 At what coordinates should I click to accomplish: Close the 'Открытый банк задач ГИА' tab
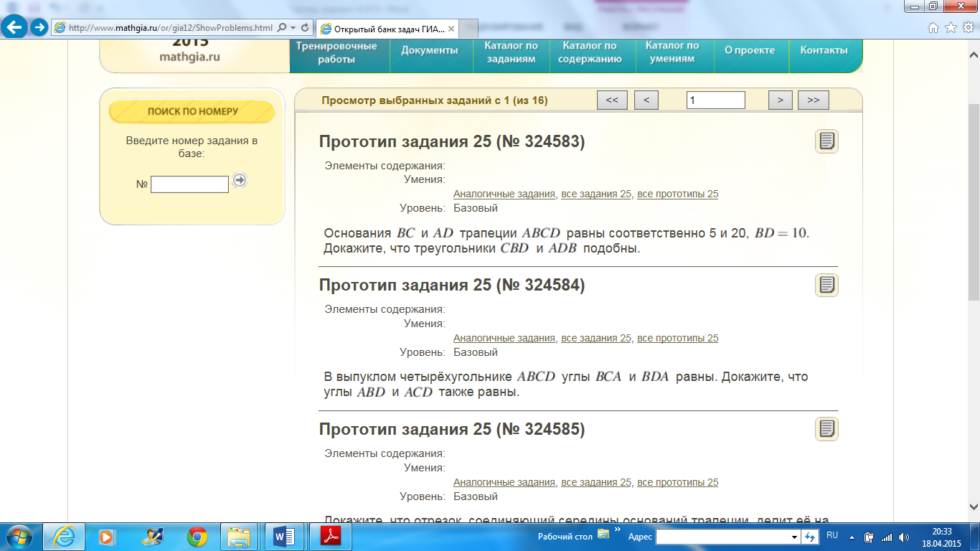452,29
